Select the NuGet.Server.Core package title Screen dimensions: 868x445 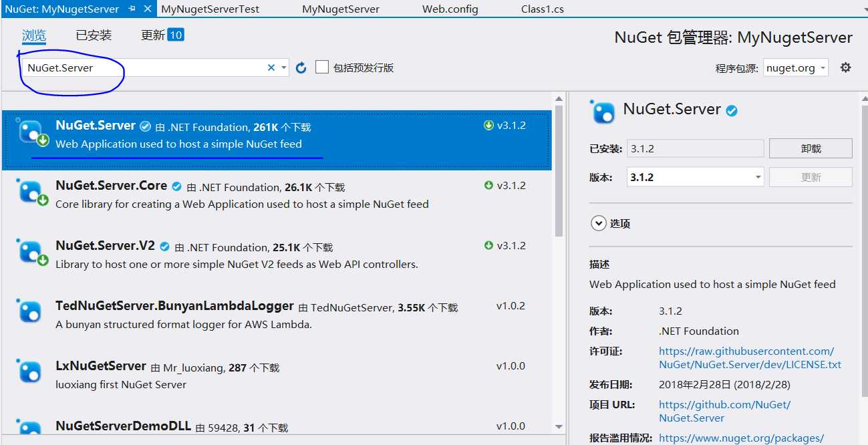tap(112, 185)
